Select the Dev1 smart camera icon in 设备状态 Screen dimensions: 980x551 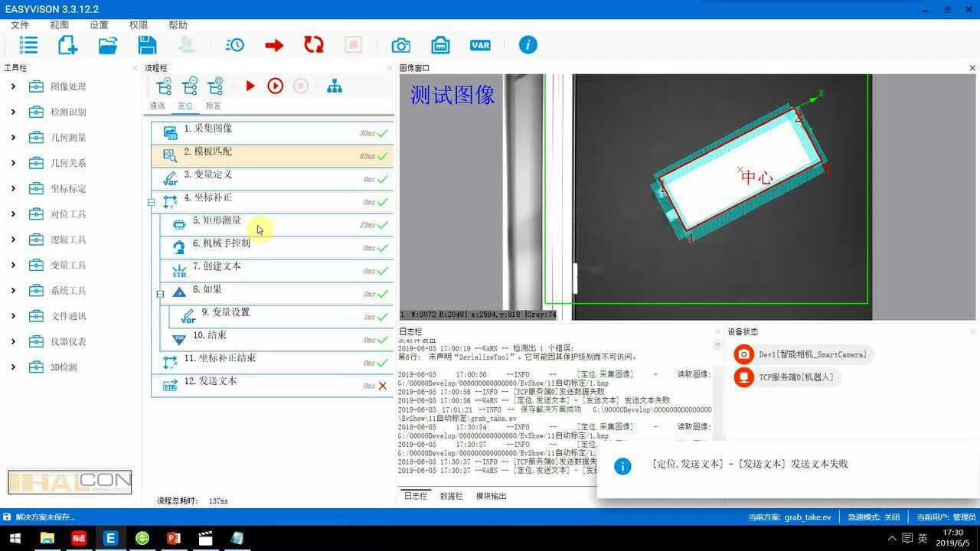click(x=743, y=354)
